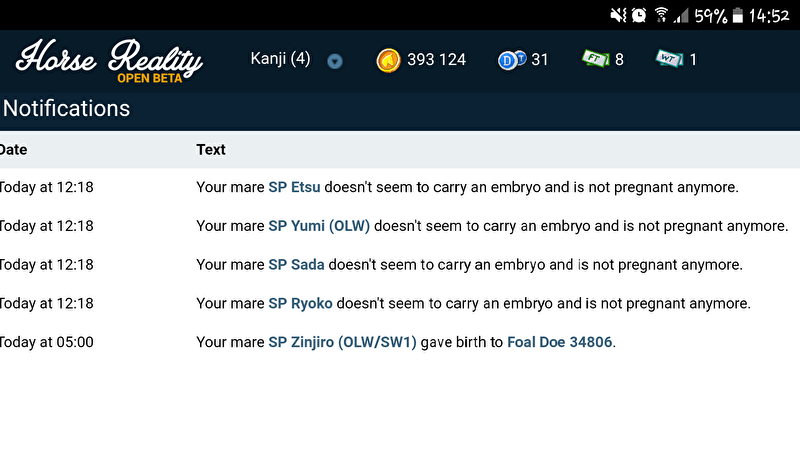
Task: Open the Kanji account dropdown arrow
Action: (335, 61)
